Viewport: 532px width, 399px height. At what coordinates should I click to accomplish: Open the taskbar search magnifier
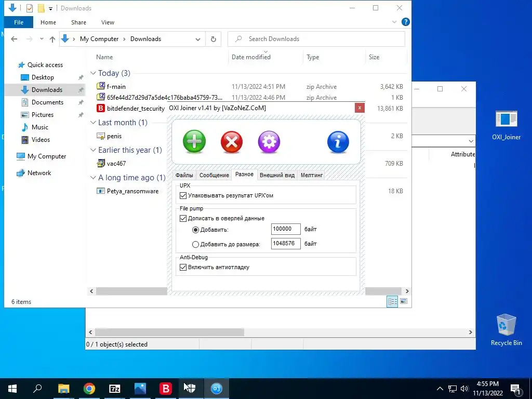click(x=37, y=389)
